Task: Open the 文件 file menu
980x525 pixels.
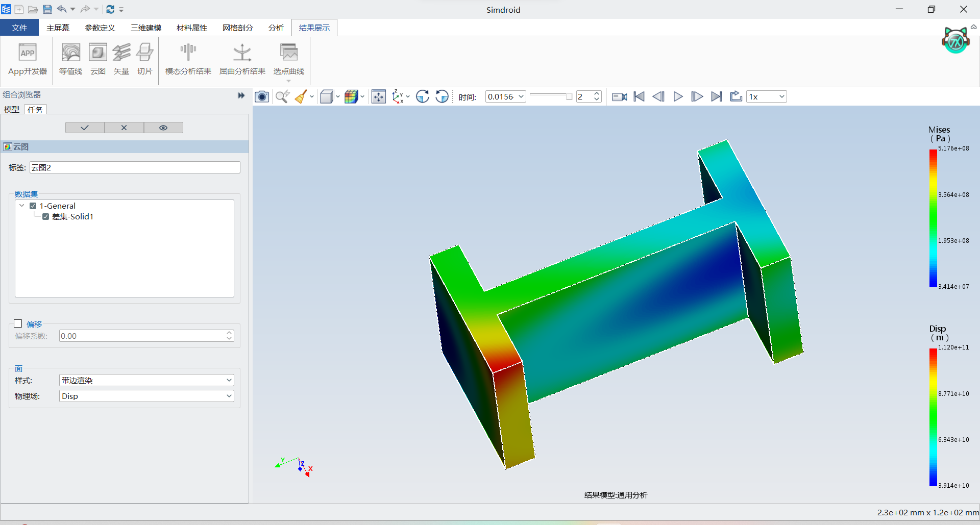Action: click(19, 28)
